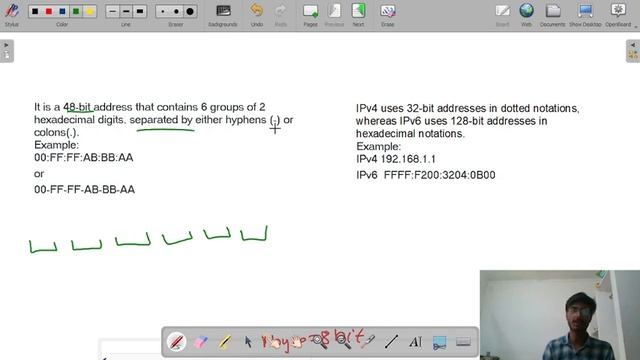640x360 pixels.
Task: Open the OpenBoard menu
Action: tap(618, 15)
